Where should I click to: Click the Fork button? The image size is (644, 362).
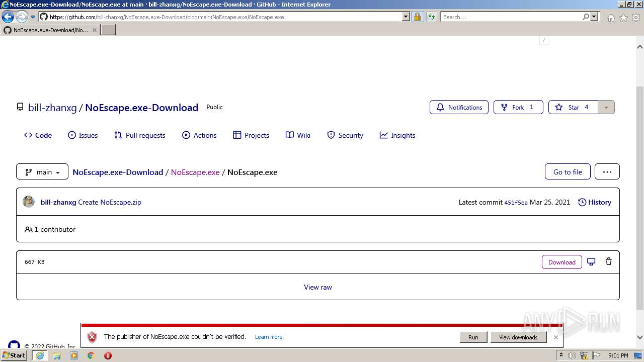tap(518, 107)
